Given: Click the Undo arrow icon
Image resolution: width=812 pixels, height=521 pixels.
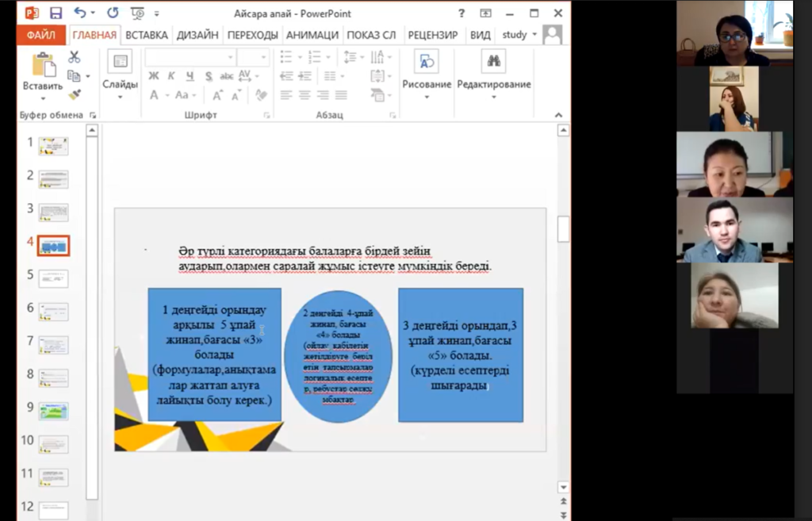Looking at the screenshot, I should (x=79, y=13).
